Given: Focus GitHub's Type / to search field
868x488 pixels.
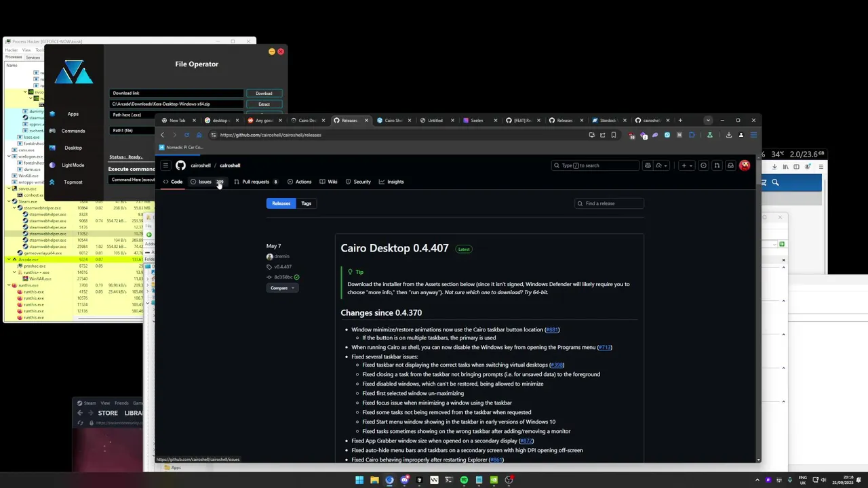Looking at the screenshot, I should (x=595, y=165).
